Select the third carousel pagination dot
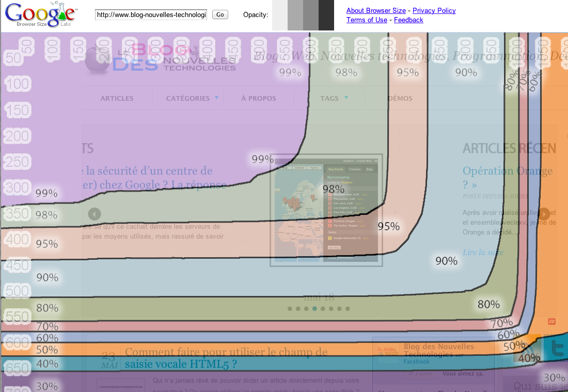 point(306,309)
